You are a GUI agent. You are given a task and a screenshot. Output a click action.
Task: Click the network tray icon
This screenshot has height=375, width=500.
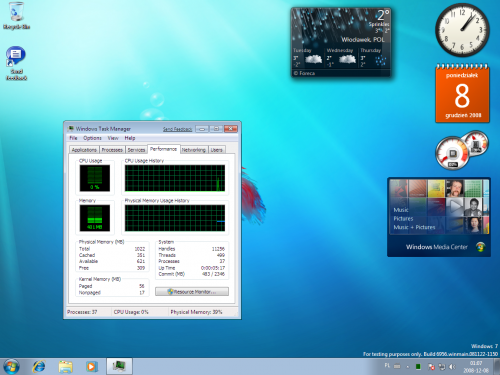click(x=442, y=367)
